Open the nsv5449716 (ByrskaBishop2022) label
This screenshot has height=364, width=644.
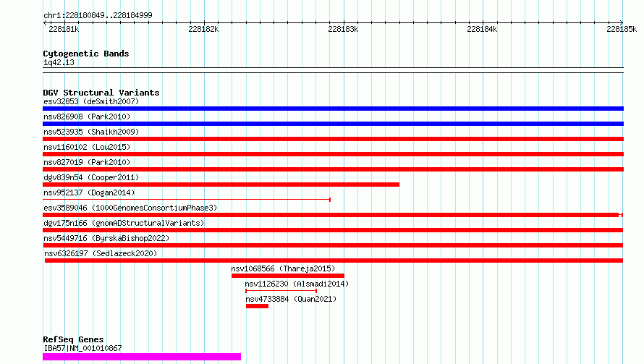tap(106, 238)
